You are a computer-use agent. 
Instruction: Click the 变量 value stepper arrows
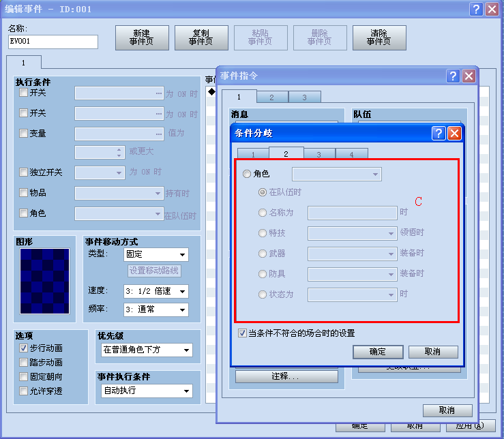pos(119,152)
